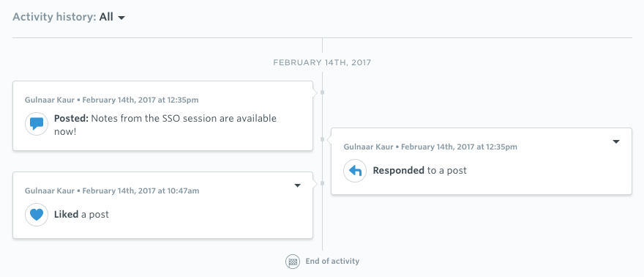Click the Liked a post text
The width and height of the screenshot is (644, 277).
(81, 215)
